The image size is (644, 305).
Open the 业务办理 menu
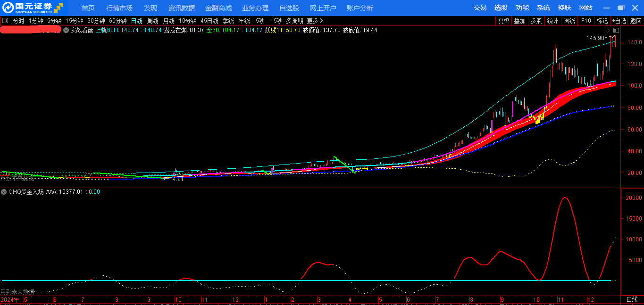click(x=255, y=8)
